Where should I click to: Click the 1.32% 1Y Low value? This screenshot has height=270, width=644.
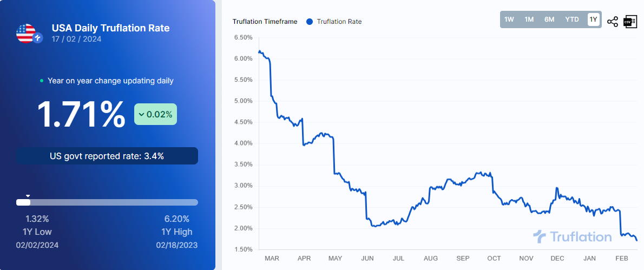37,219
